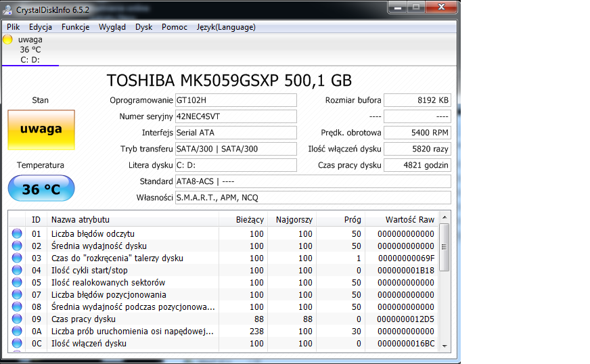Image resolution: width=590 pixels, height=364 pixels.
Task: Click status orb for attribute 08
Action: click(x=17, y=306)
